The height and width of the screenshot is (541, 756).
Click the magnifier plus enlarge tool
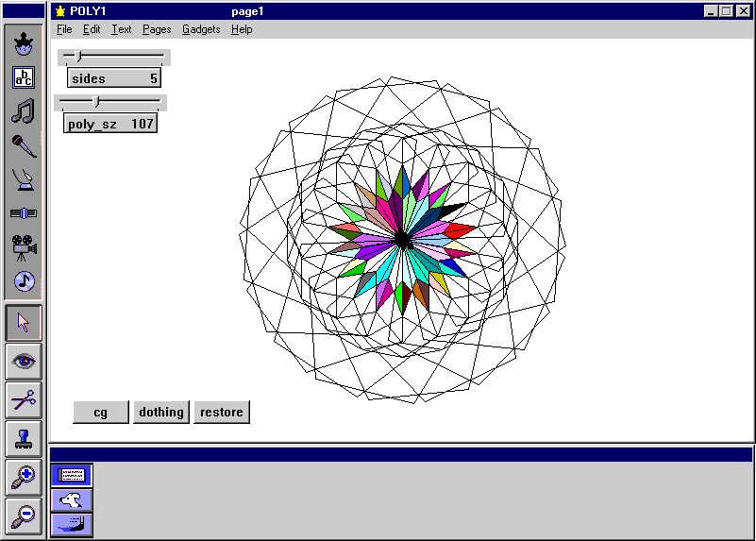coord(24,478)
